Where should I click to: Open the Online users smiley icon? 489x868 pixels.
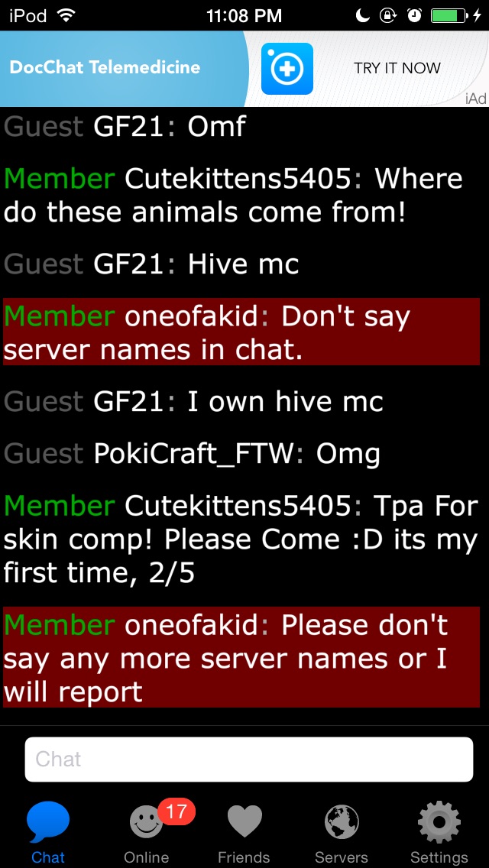pyautogui.click(x=146, y=822)
